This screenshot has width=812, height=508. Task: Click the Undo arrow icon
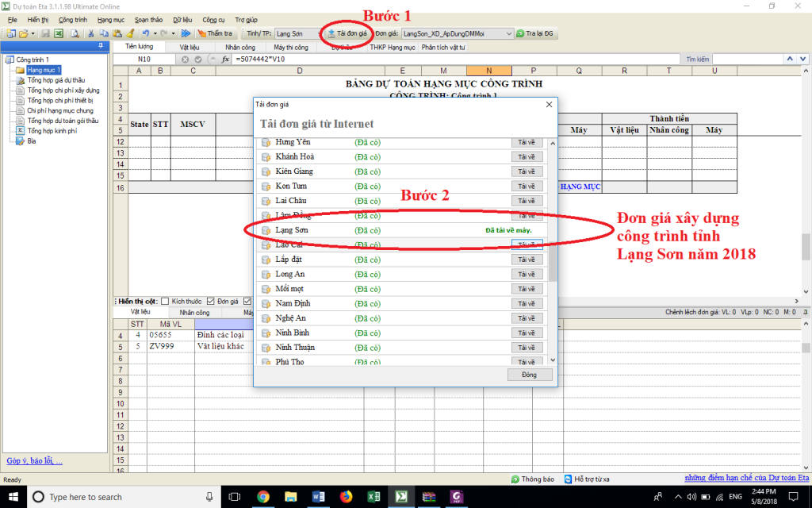(x=145, y=34)
